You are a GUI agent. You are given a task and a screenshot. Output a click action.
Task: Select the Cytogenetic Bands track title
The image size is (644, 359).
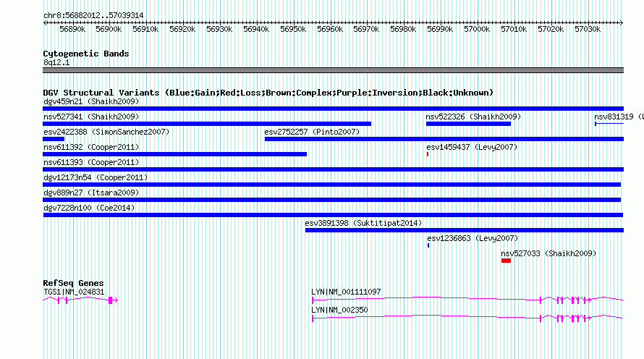click(x=86, y=54)
